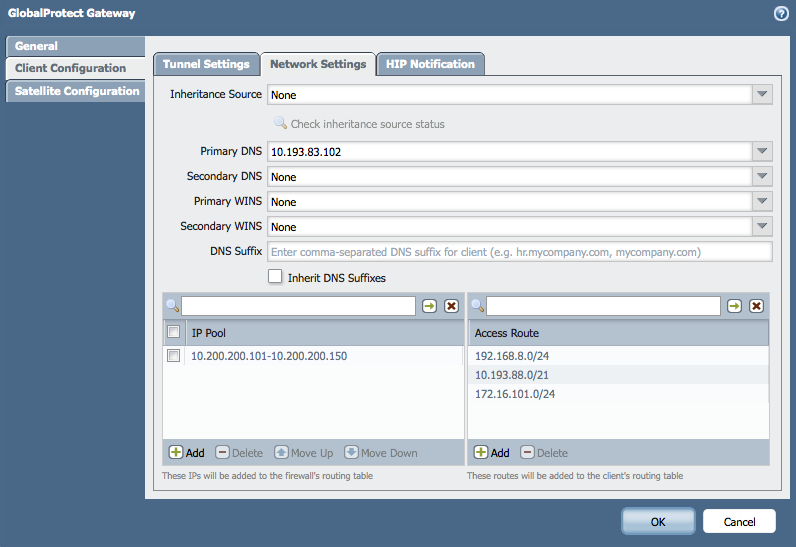Enable Inherit DNS Suffixes checkbox
The width and height of the screenshot is (796, 547).
pyautogui.click(x=275, y=277)
